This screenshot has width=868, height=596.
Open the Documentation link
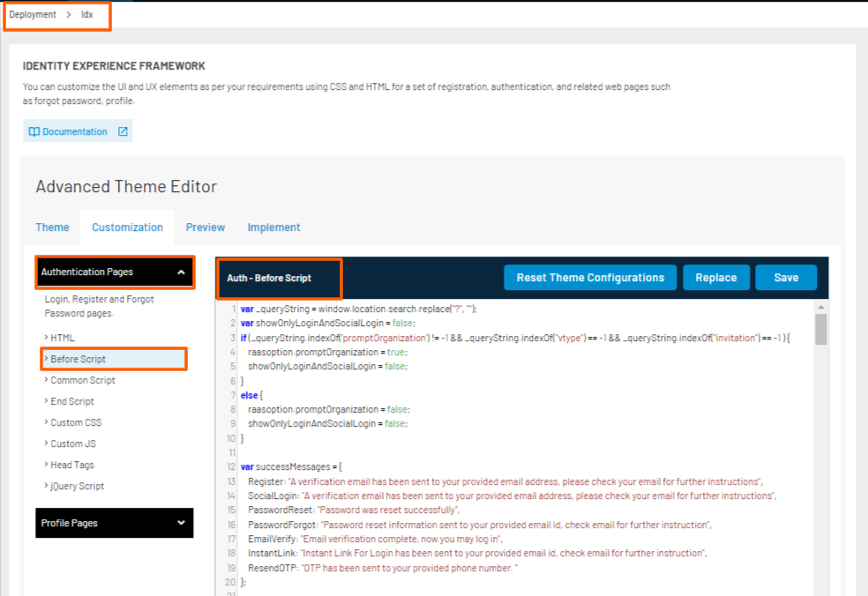(x=74, y=131)
